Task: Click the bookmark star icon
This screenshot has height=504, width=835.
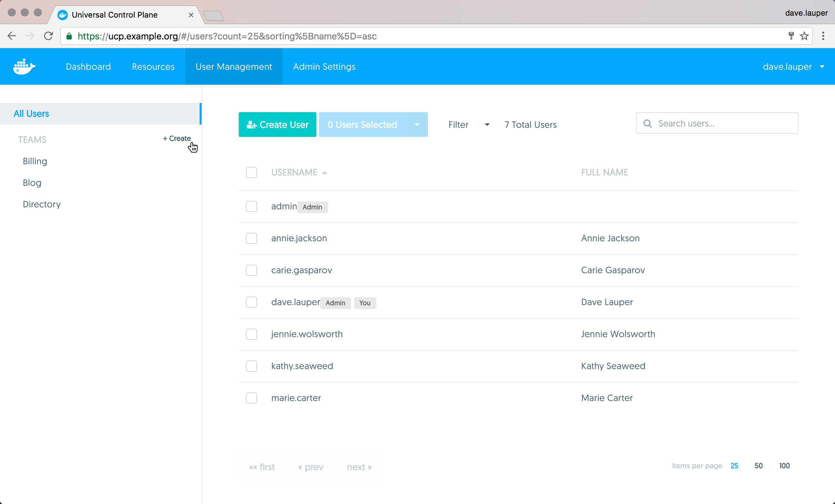Action: [804, 36]
